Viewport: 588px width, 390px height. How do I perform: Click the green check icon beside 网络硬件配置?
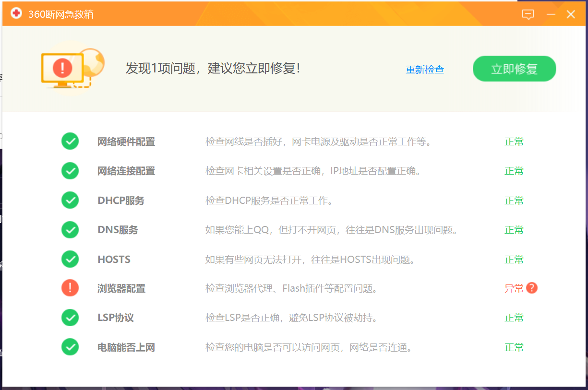pos(70,141)
